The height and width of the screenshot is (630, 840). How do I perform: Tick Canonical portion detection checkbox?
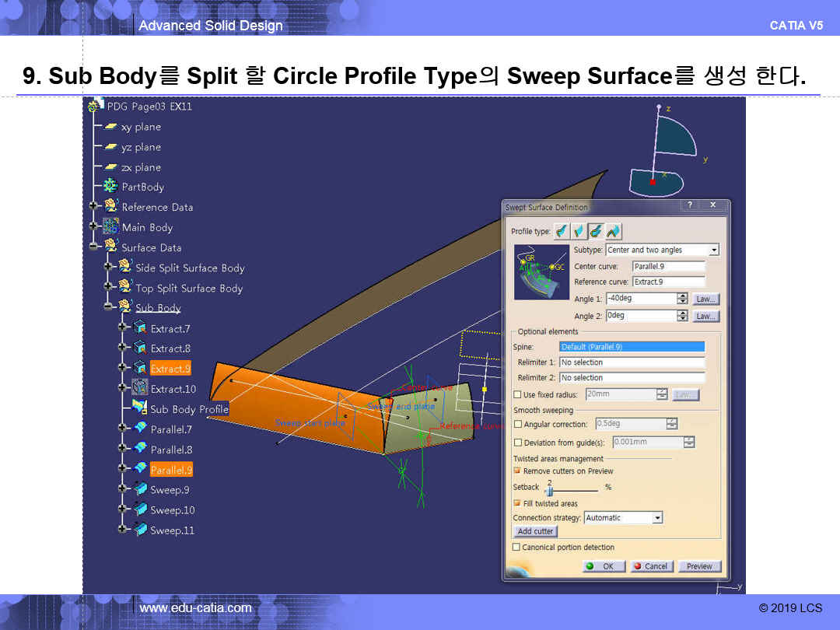point(516,547)
